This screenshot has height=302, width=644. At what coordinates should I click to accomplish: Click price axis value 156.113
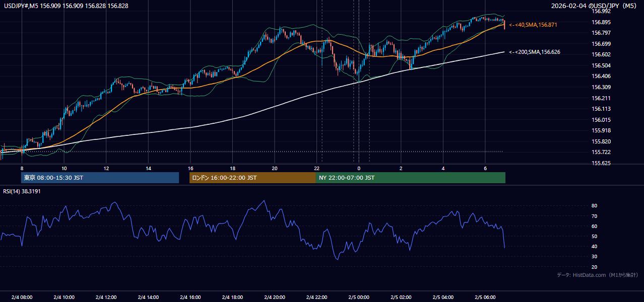tap(601, 109)
